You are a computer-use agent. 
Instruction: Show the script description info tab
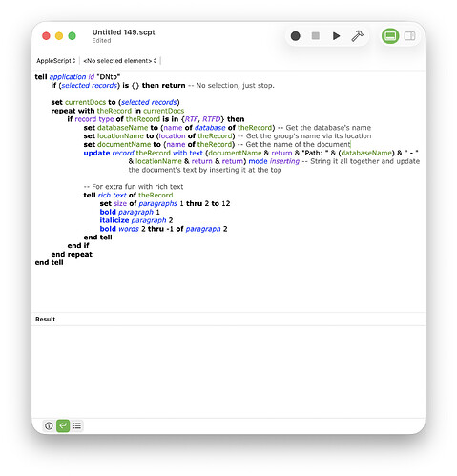pos(49,425)
